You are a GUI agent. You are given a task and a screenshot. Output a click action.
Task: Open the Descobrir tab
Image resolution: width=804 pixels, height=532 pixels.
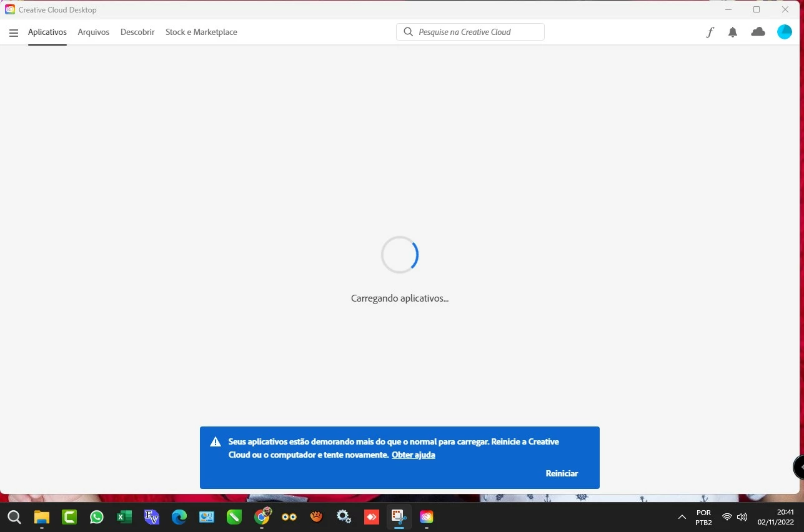coord(137,32)
